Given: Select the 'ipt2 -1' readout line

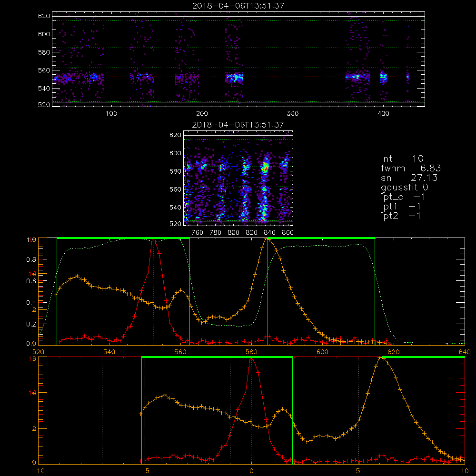Looking at the screenshot, I should pos(401,216).
